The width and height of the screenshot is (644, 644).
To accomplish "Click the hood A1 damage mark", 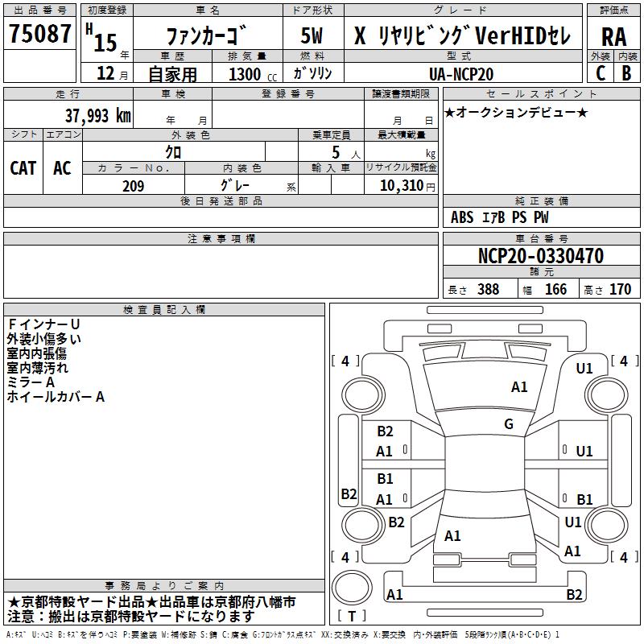I will point(519,386).
